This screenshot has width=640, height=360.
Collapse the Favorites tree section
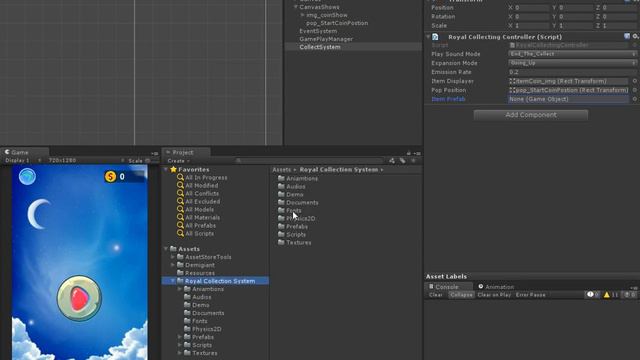pos(166,169)
